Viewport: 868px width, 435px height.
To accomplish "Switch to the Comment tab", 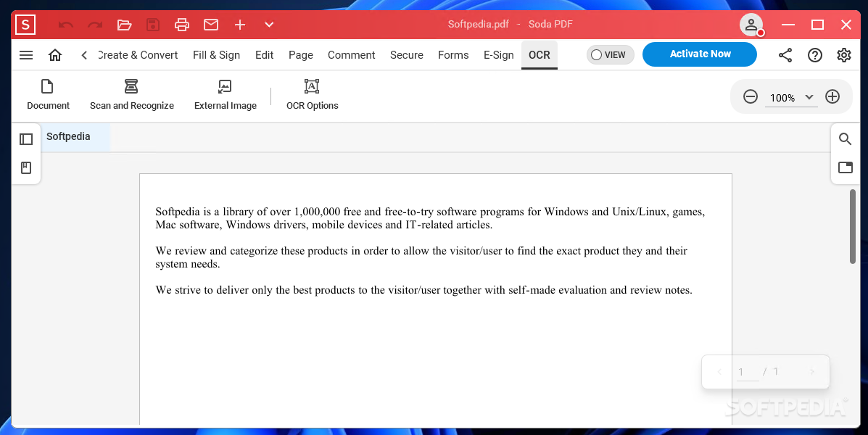I will coord(352,55).
